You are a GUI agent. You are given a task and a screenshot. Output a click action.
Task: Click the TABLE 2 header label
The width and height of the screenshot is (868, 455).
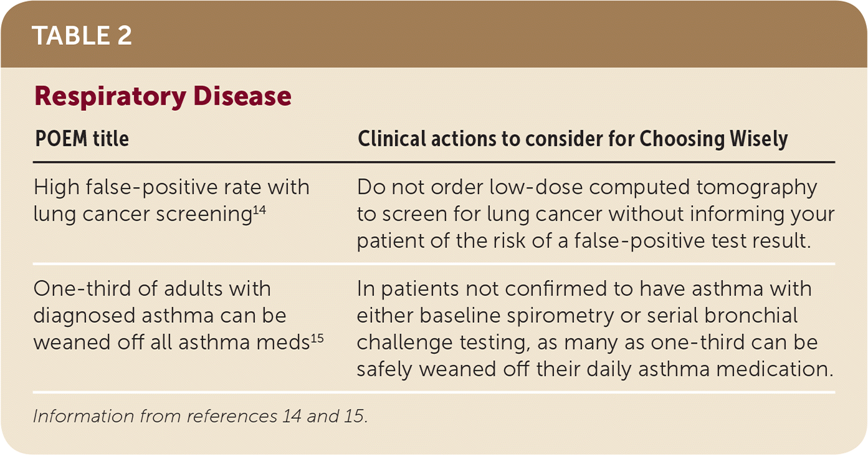(82, 36)
